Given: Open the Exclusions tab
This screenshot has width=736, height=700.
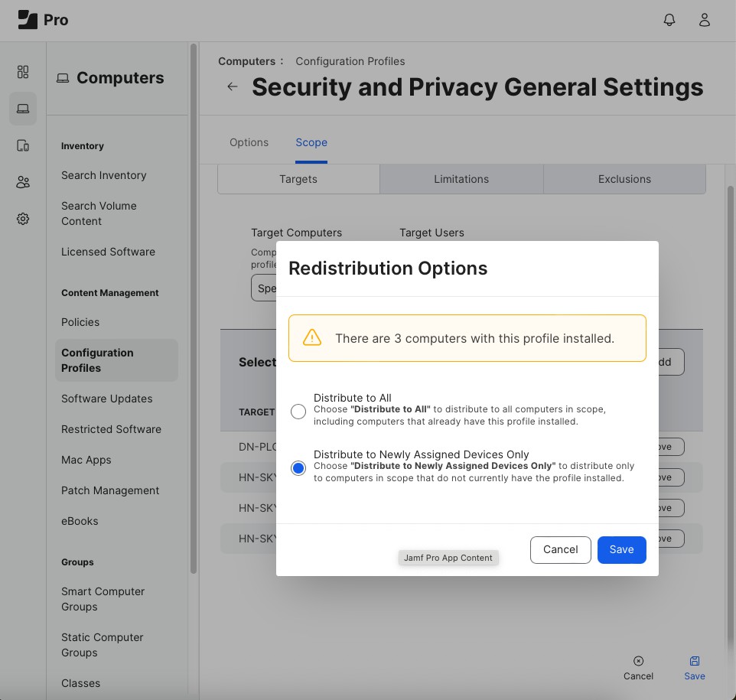Looking at the screenshot, I should click(x=624, y=179).
